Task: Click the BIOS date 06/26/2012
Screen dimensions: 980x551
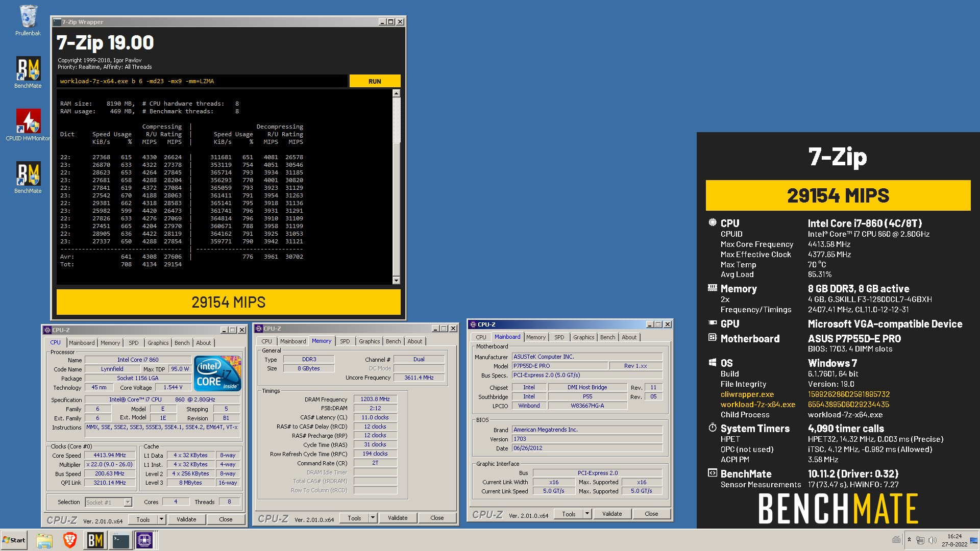Action: click(587, 448)
